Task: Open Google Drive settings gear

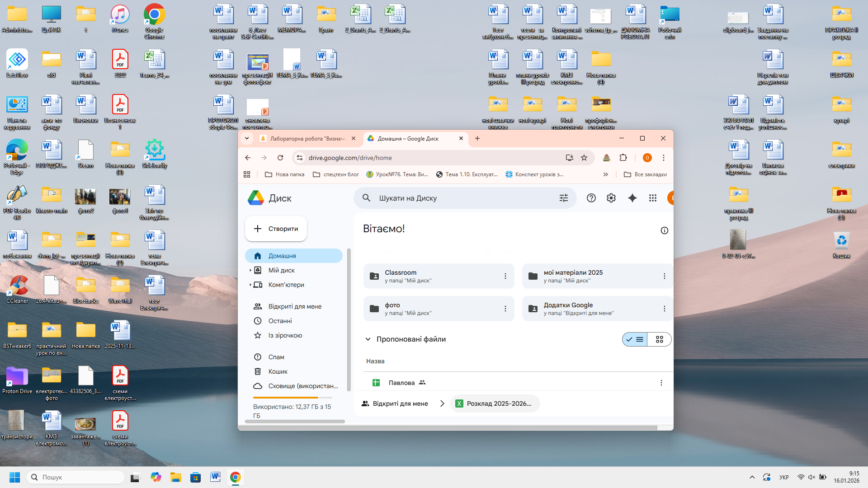Action: pyautogui.click(x=611, y=198)
